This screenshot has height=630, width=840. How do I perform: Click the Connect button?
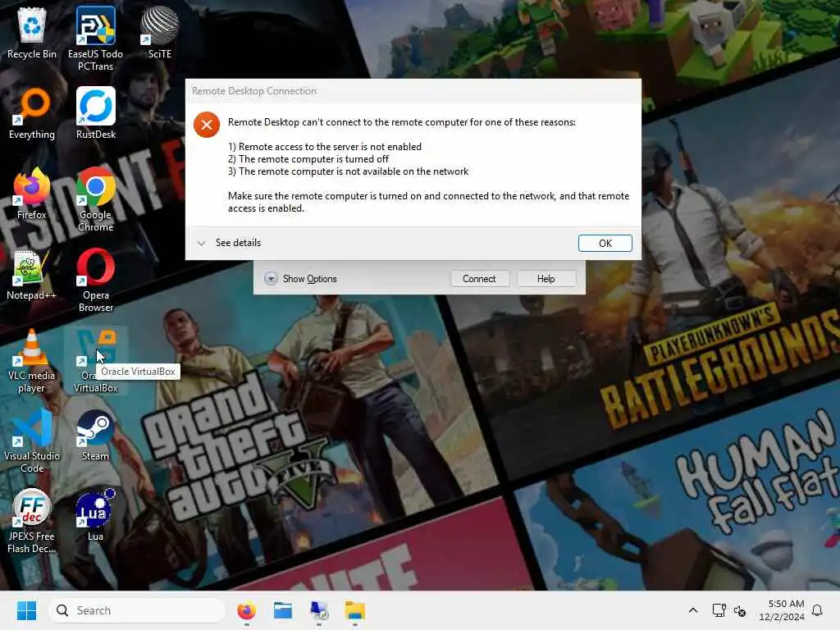click(x=479, y=279)
